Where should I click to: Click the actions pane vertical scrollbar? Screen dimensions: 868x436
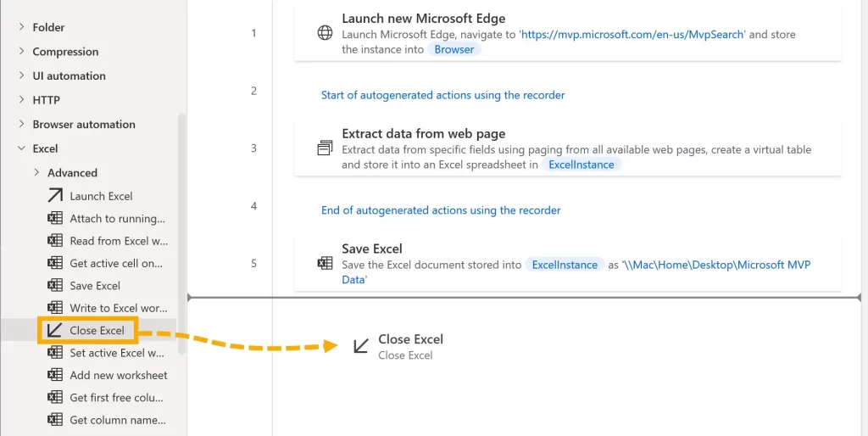(x=181, y=229)
